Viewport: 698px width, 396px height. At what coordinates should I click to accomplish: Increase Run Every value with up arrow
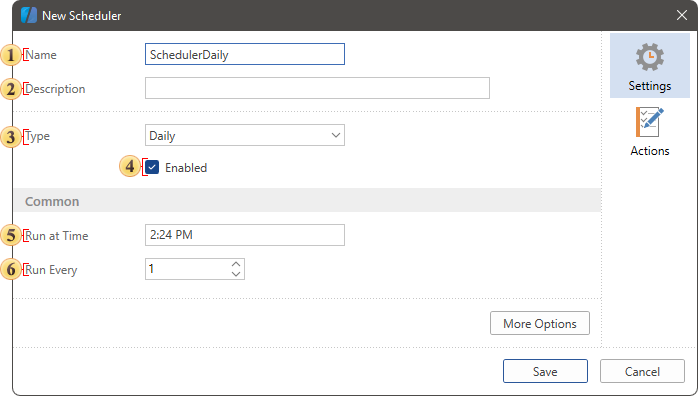coord(236,264)
